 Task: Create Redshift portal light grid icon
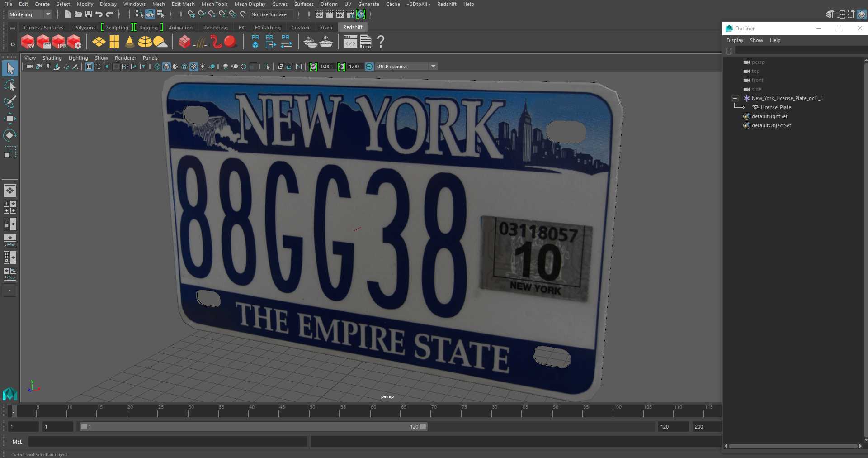[114, 42]
